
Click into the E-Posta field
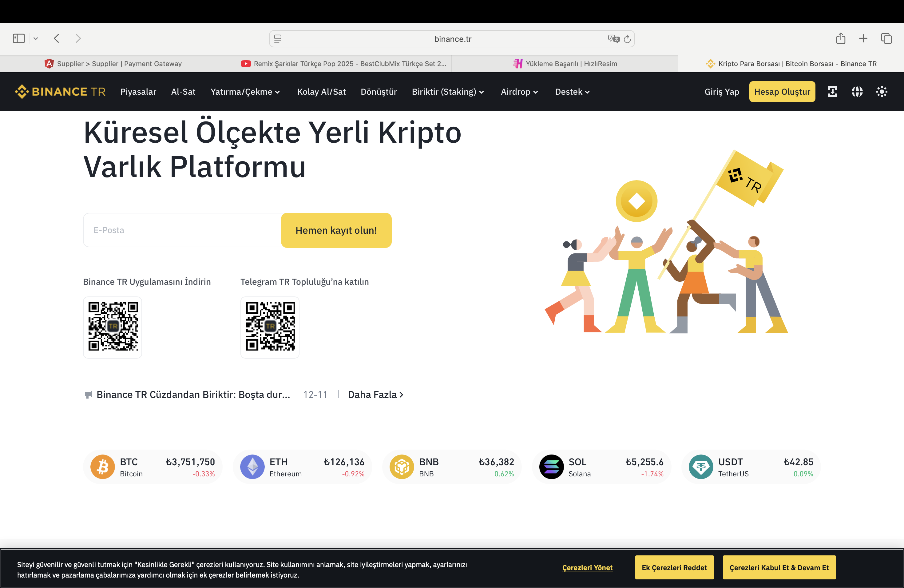click(182, 230)
